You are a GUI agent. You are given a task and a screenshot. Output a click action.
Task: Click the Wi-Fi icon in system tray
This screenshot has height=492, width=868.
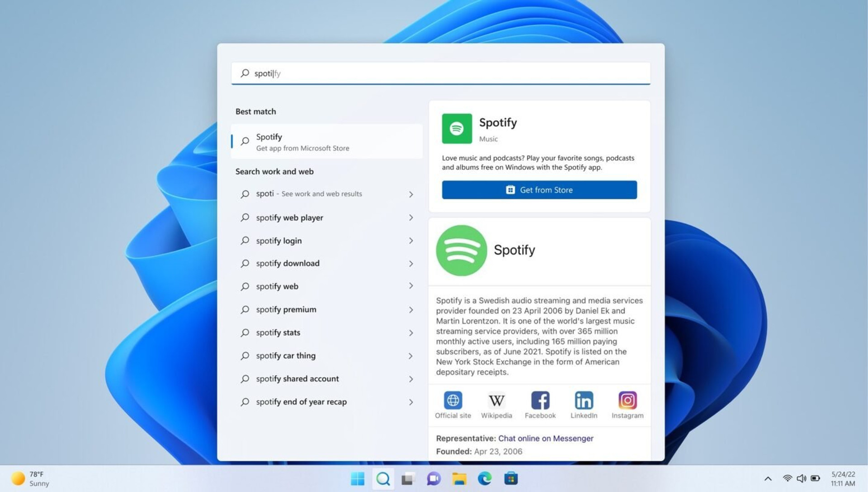(787, 478)
